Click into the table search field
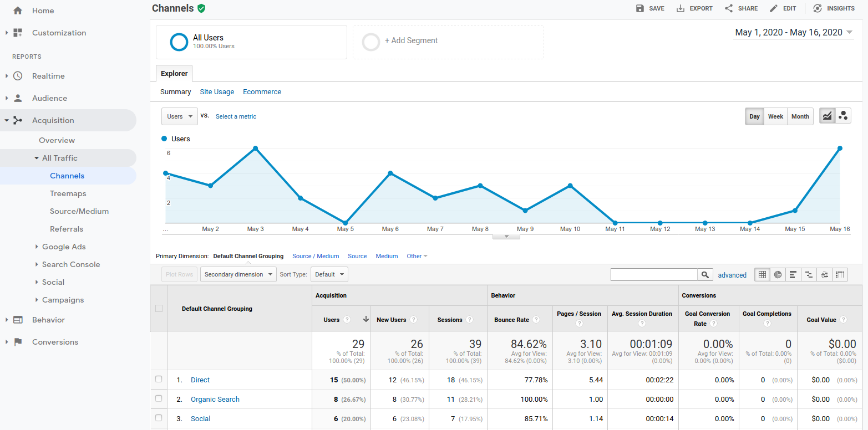 click(x=654, y=274)
